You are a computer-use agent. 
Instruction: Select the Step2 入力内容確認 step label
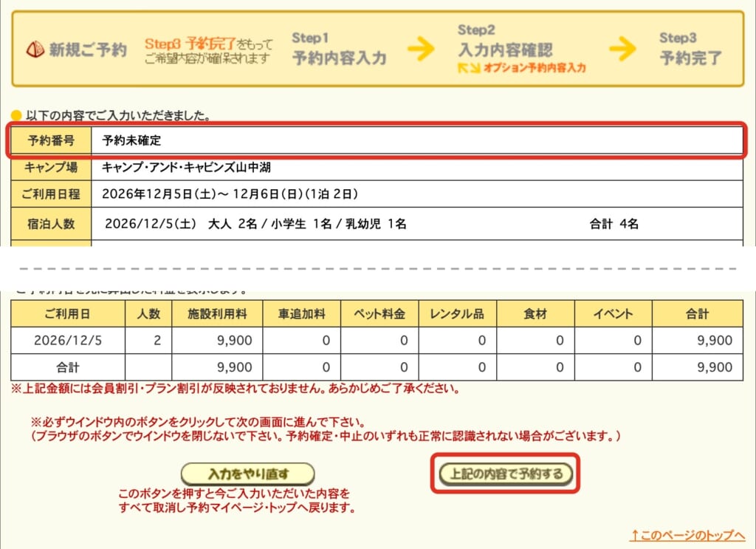pyautogui.click(x=505, y=42)
